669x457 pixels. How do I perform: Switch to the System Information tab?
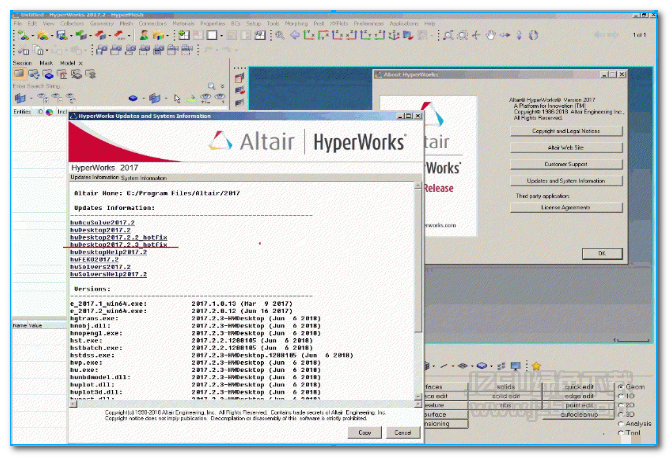144,178
